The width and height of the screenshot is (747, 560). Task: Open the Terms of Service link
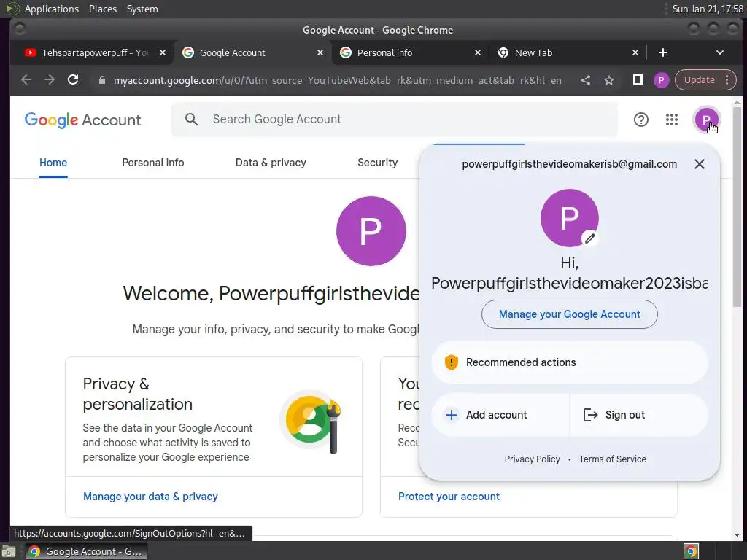(613, 459)
